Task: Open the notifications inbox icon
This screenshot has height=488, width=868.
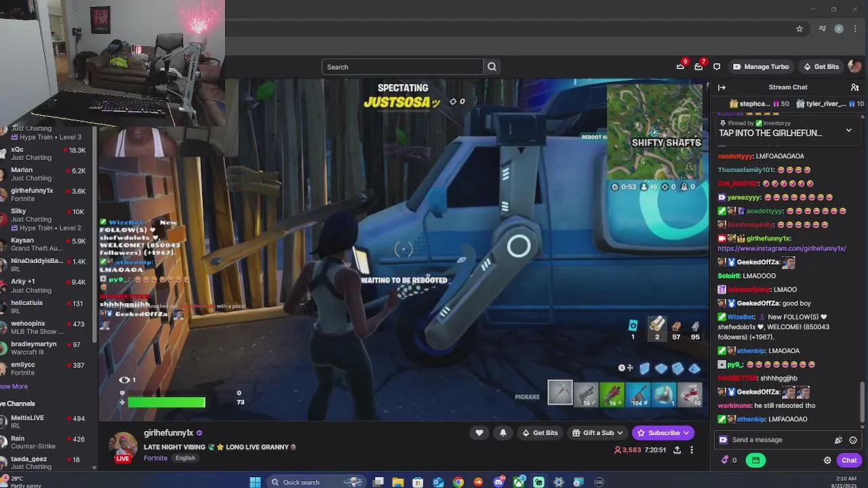Action: click(x=698, y=66)
